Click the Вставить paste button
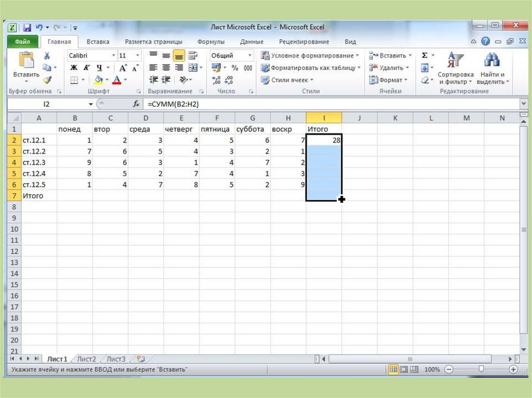 (26, 66)
